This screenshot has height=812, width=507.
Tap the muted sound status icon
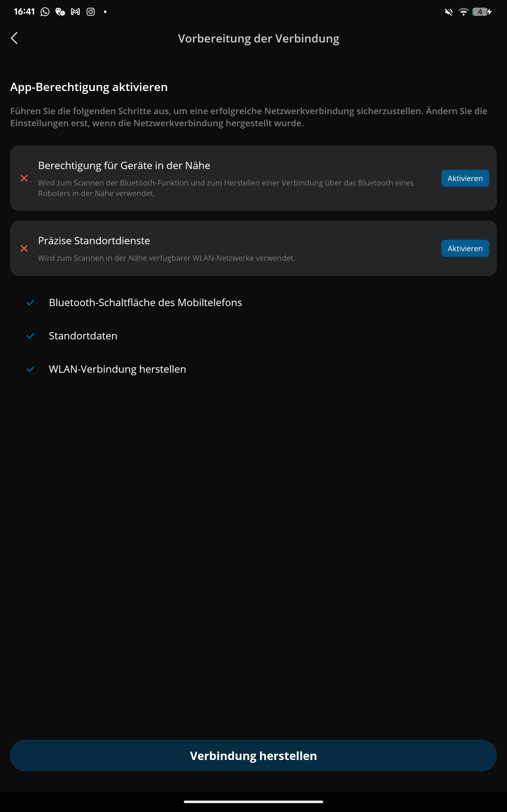449,12
